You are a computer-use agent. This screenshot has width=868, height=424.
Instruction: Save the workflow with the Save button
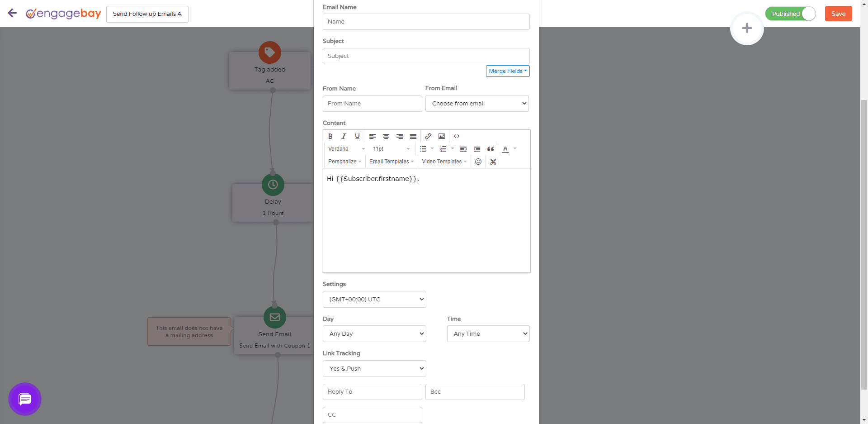click(839, 14)
